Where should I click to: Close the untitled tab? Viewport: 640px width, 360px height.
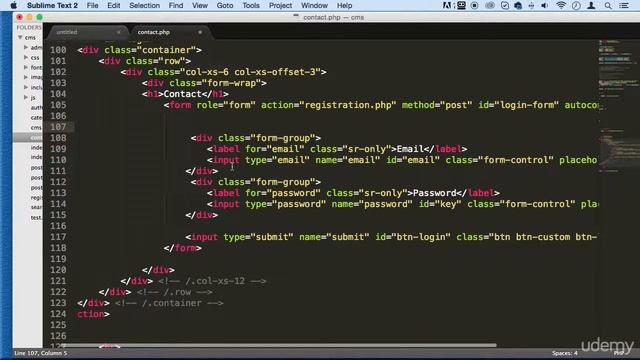coord(118,32)
